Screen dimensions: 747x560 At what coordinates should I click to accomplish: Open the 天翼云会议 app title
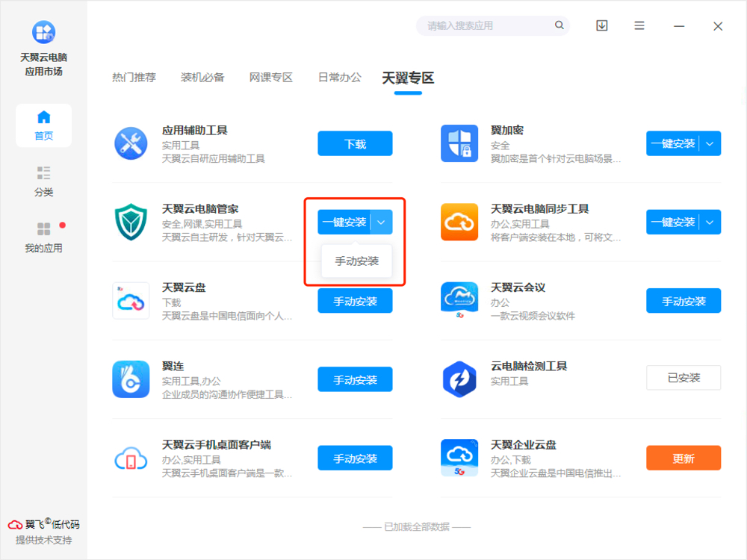pyautogui.click(x=518, y=287)
